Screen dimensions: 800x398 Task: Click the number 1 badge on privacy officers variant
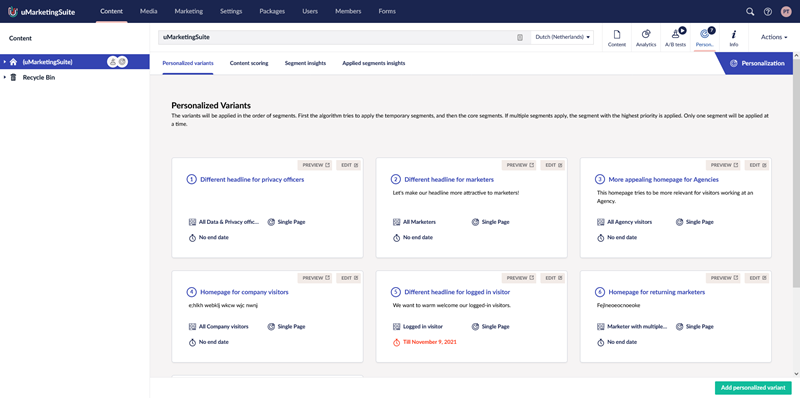point(191,180)
